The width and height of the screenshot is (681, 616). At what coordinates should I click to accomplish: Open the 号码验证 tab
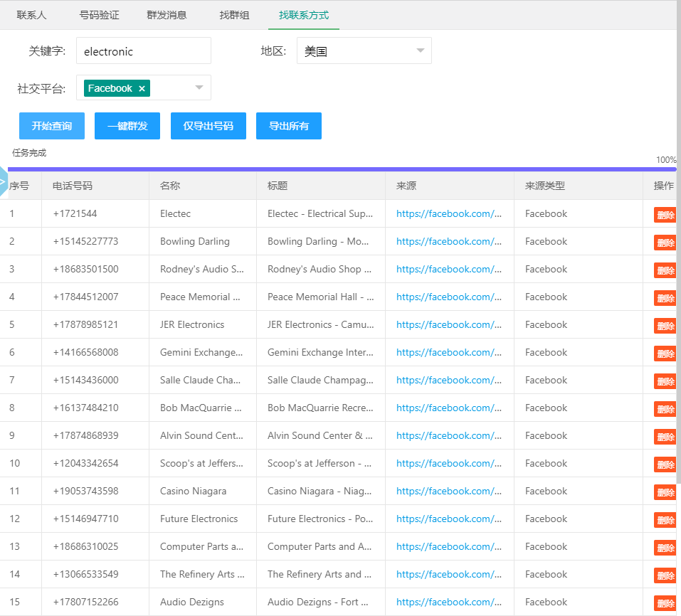click(x=99, y=15)
